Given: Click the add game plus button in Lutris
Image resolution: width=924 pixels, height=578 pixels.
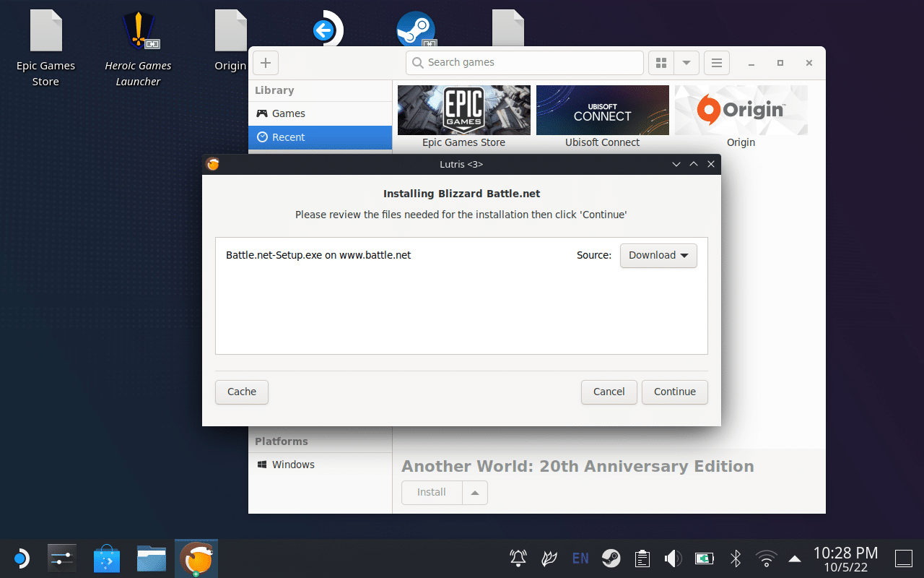Looking at the screenshot, I should [265, 63].
